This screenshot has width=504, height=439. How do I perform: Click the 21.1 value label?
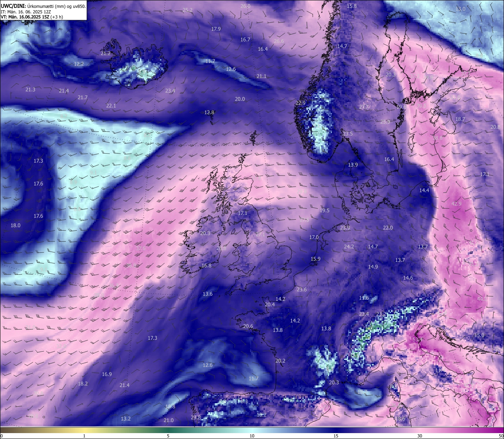pos(261,76)
